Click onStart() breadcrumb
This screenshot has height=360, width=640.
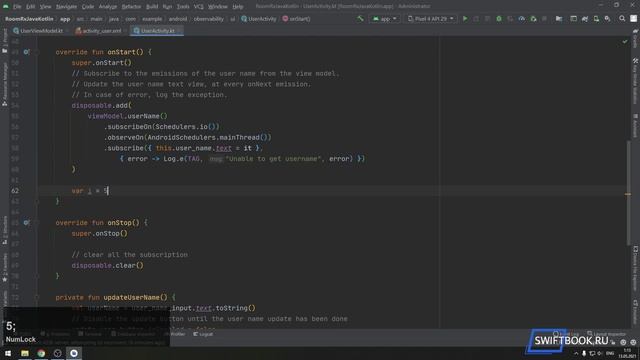tap(297, 19)
